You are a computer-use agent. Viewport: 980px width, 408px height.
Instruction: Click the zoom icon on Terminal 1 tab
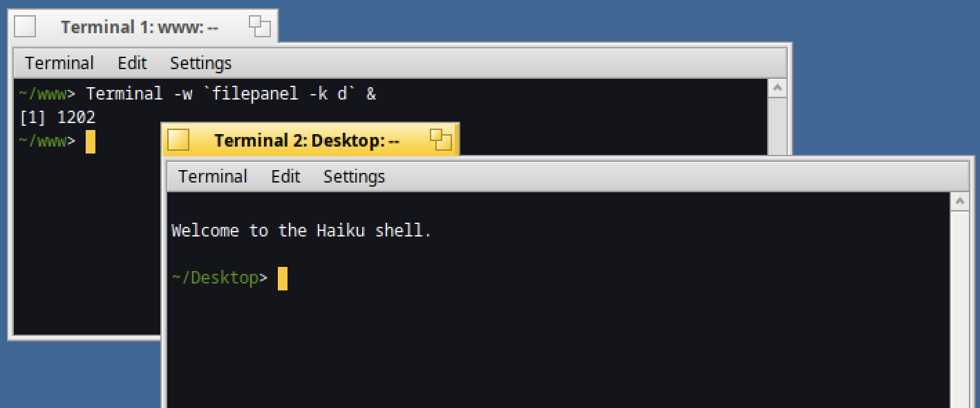pyautogui.click(x=260, y=26)
